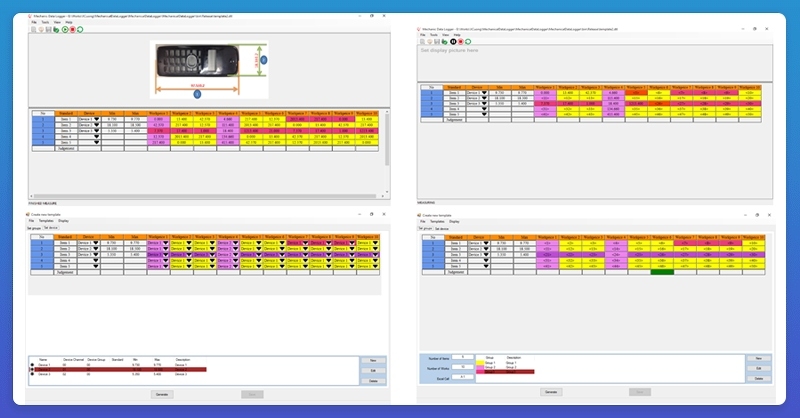Click Number of Works input field

coord(462,367)
